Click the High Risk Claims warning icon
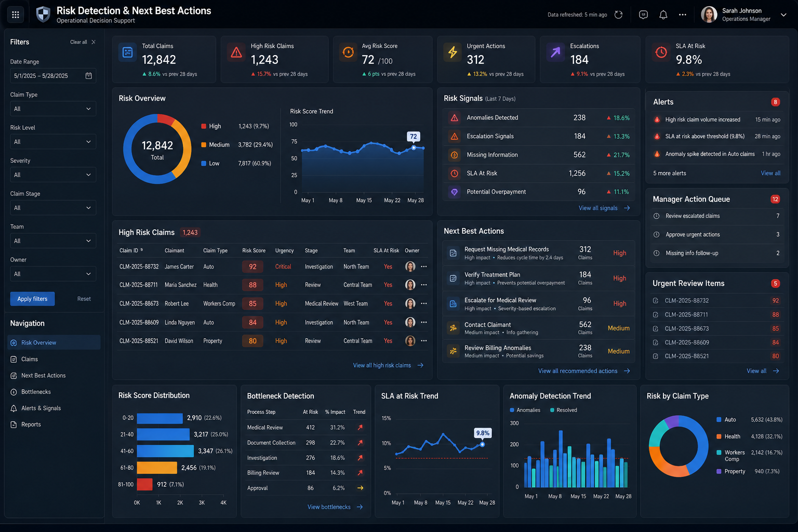 click(236, 52)
